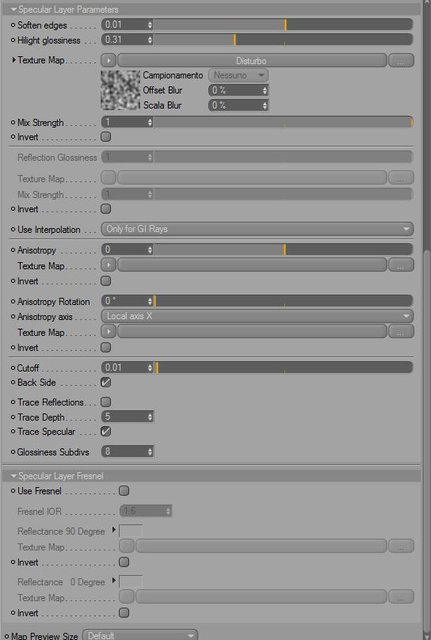
Task: Open the Anisotropy axis Local axis X dropdown
Action: coord(257,316)
